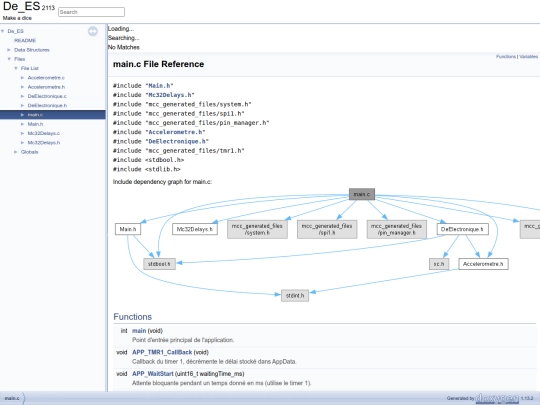
Task: Expand the Accelerometre.h arrow in sidebar
Action: click(x=22, y=87)
